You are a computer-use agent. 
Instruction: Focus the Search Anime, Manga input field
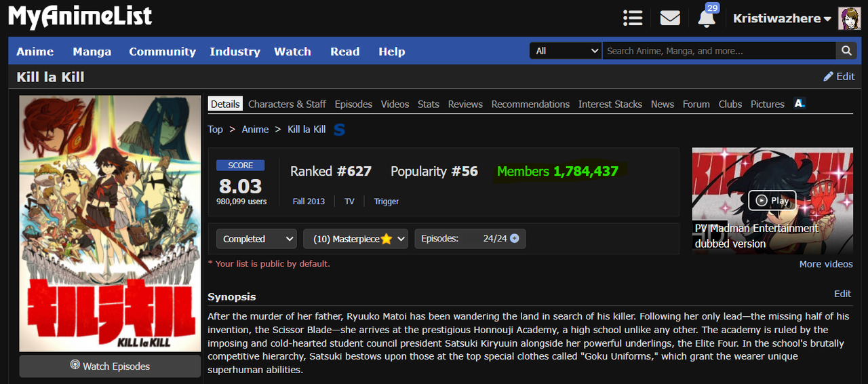[x=719, y=50]
